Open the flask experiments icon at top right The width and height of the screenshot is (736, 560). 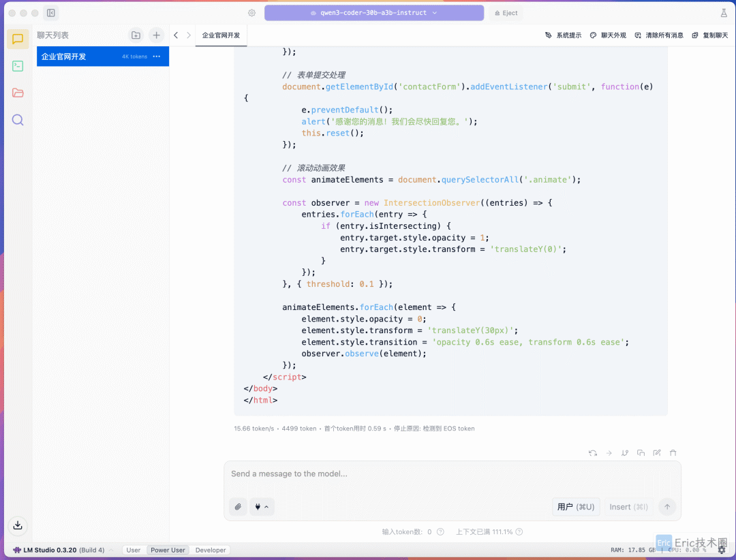coord(724,13)
